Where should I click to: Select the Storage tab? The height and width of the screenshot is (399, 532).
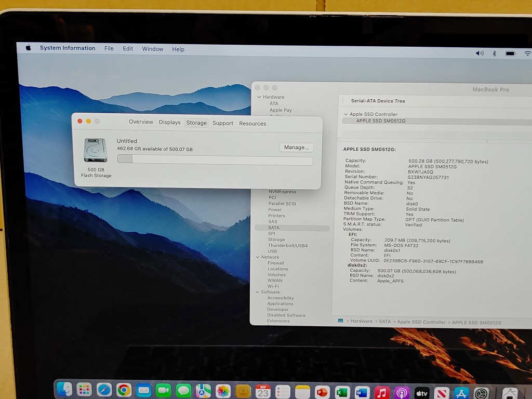tap(196, 123)
